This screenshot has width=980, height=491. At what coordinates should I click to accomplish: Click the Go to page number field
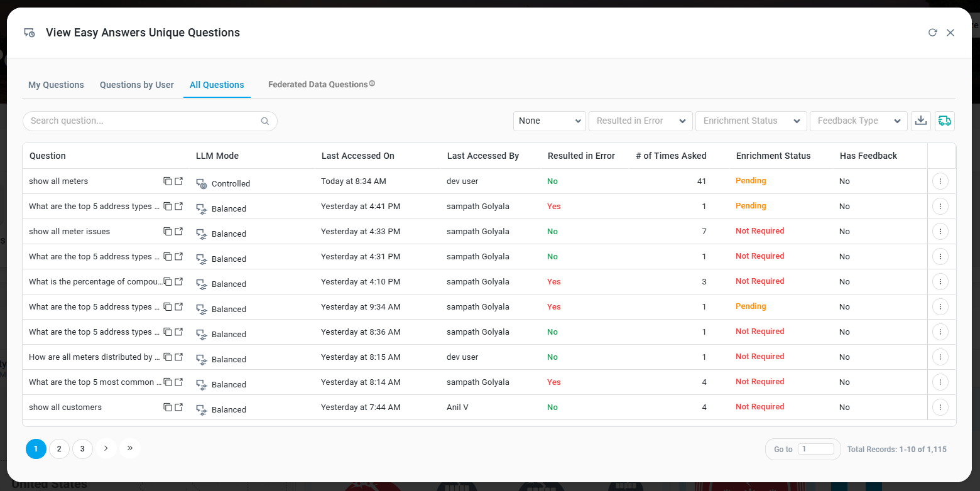coord(815,449)
